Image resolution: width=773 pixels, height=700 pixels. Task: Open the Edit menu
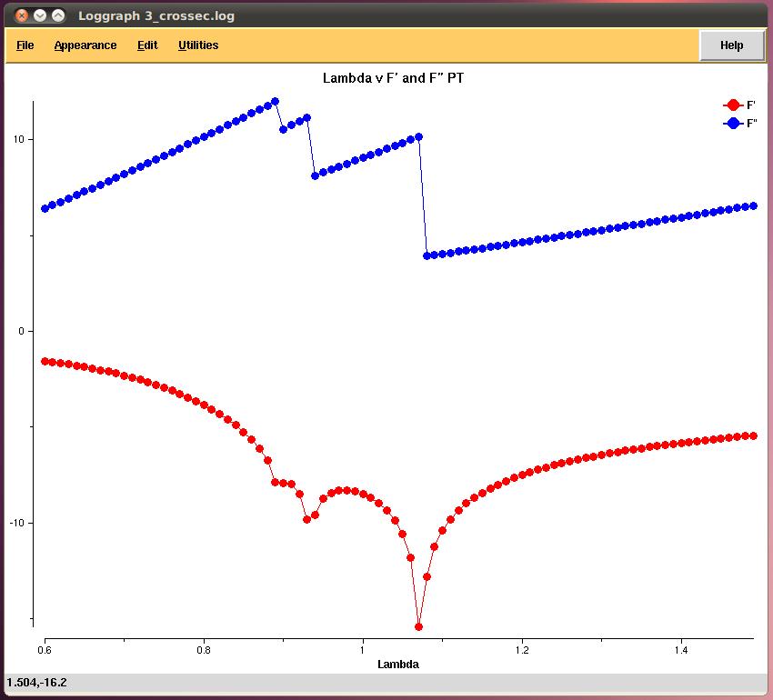coord(147,45)
